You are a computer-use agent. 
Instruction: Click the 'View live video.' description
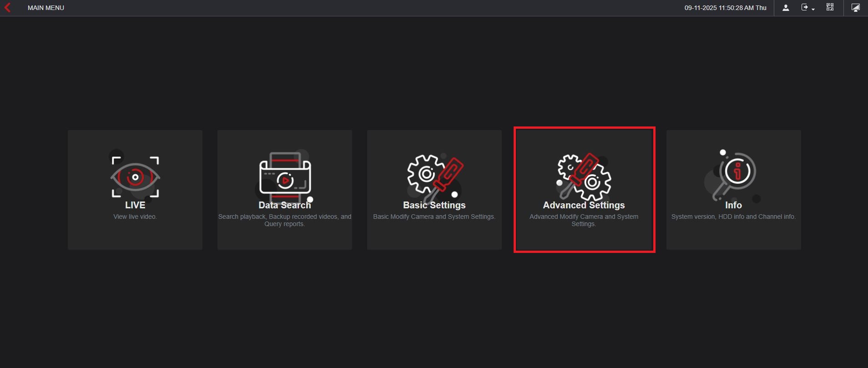(135, 217)
